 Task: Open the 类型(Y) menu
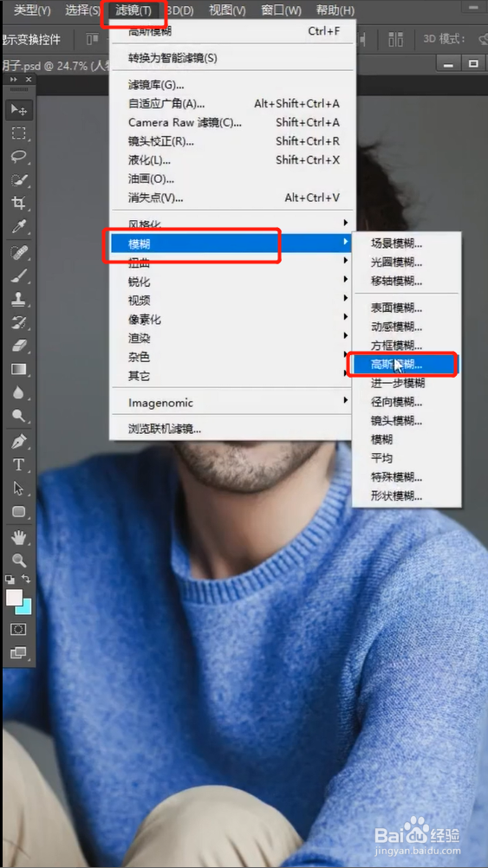(x=31, y=10)
